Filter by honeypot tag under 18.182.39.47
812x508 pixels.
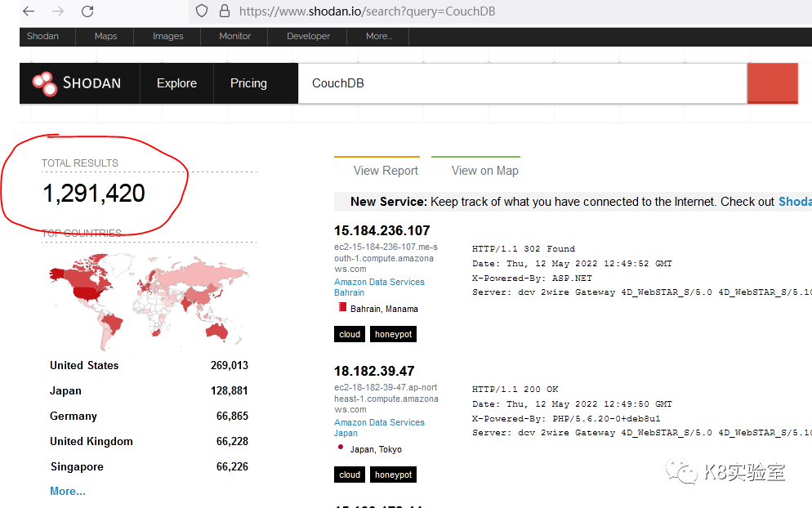point(393,475)
